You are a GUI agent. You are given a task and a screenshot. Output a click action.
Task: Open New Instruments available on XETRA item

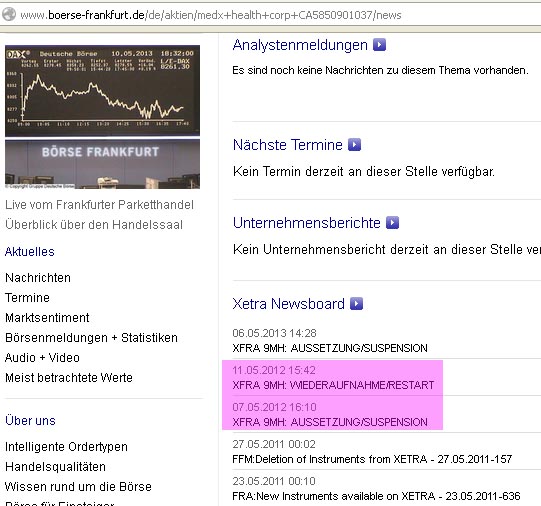point(376,496)
